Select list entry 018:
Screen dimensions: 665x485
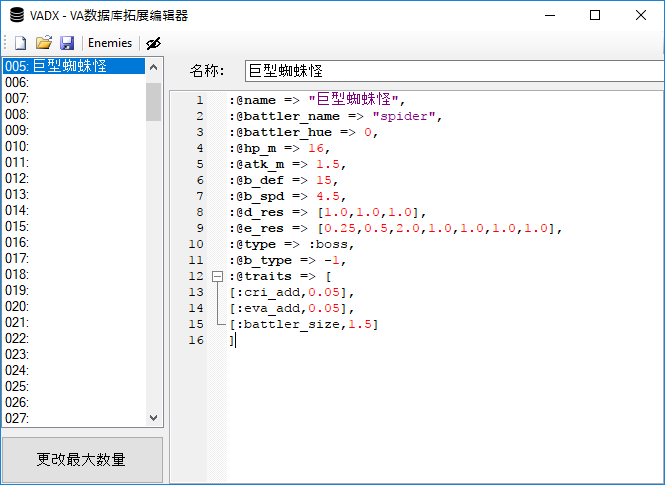click(x=74, y=274)
